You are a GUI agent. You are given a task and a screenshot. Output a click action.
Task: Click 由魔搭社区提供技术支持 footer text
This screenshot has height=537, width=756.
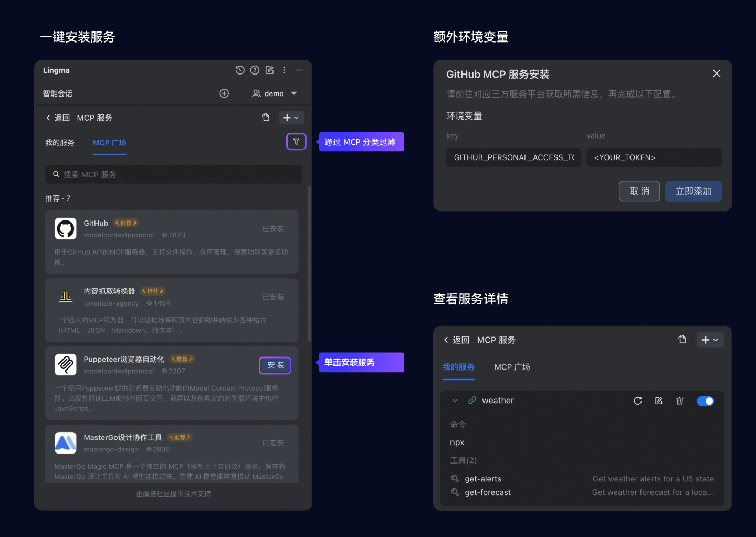tap(173, 494)
